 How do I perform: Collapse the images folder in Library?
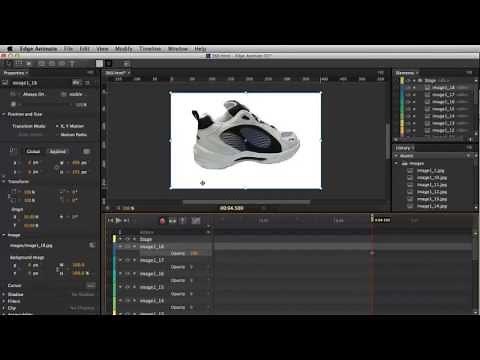pos(396,163)
